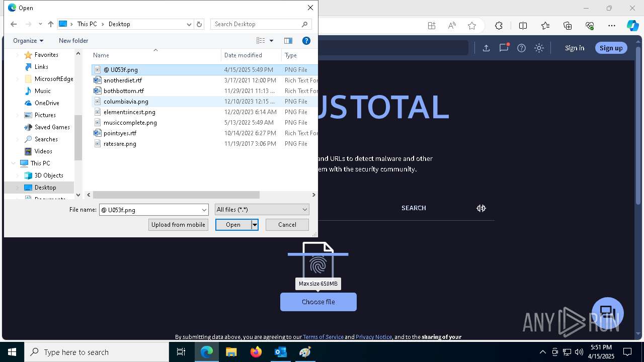
Task: Open the help button in the Open dialog
Action: 306,41
